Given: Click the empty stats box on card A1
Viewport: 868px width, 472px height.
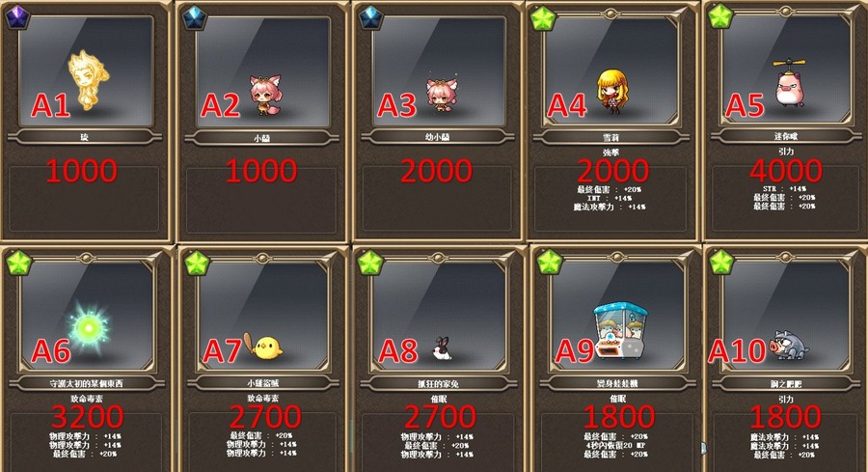Looking at the screenshot, I should click(84, 200).
